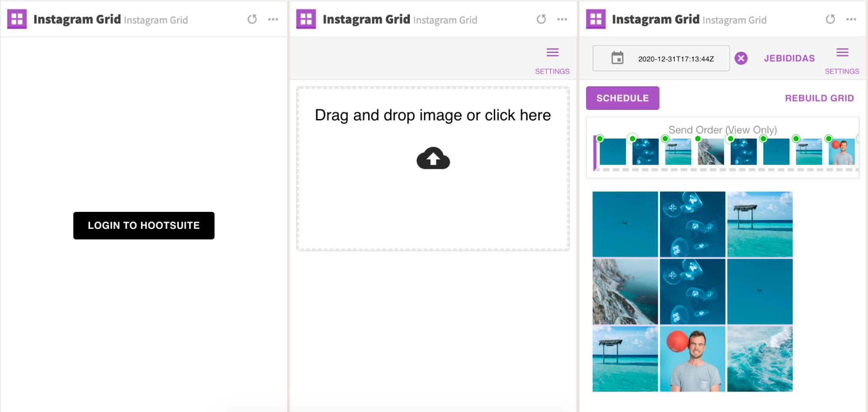The image size is (868, 412).
Task: Click green dot on the man thumbnail in send order
Action: 828,138
